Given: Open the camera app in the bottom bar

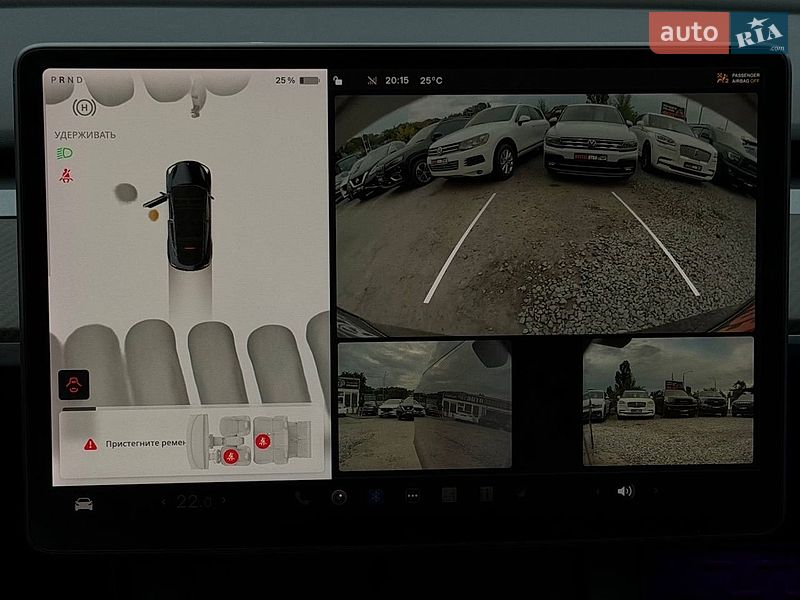Looking at the screenshot, I should coord(339,497).
